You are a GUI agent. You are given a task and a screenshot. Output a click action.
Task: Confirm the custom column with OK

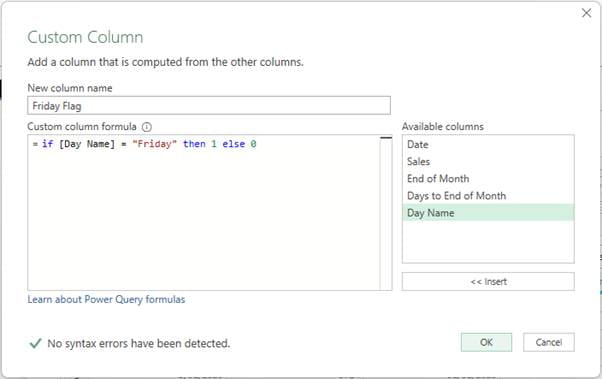pos(486,342)
